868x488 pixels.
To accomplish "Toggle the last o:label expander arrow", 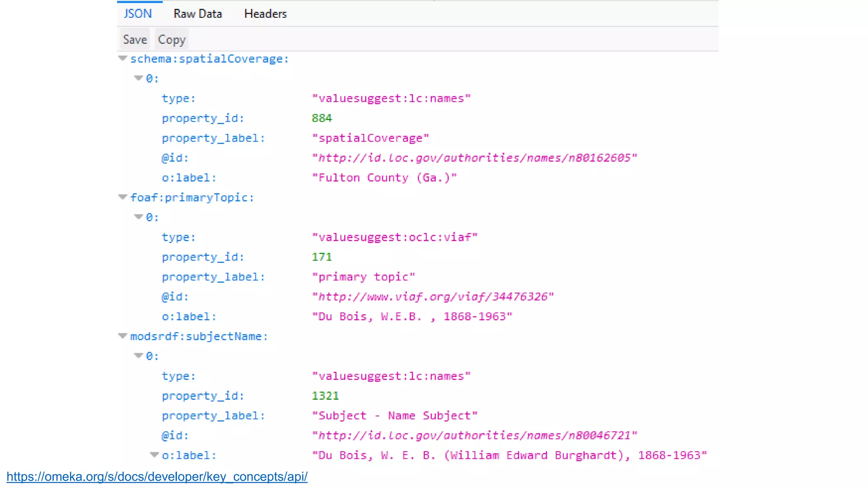I will (154, 455).
